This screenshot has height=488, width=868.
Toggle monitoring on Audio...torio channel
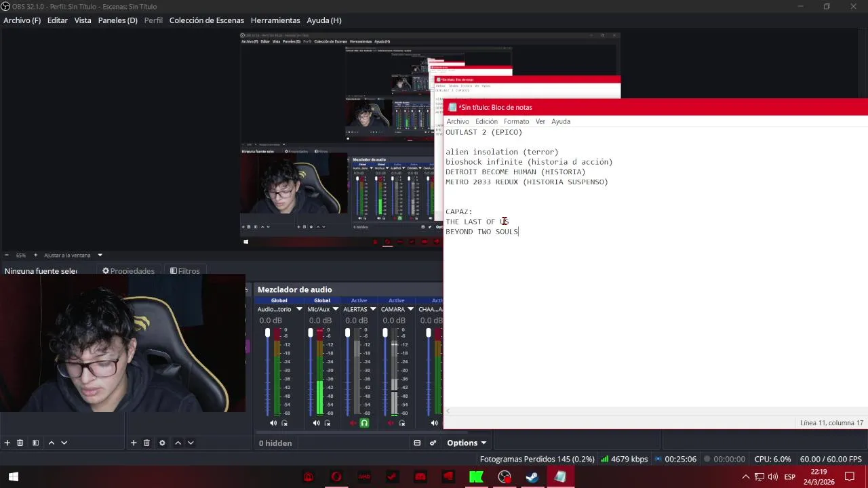point(285,423)
